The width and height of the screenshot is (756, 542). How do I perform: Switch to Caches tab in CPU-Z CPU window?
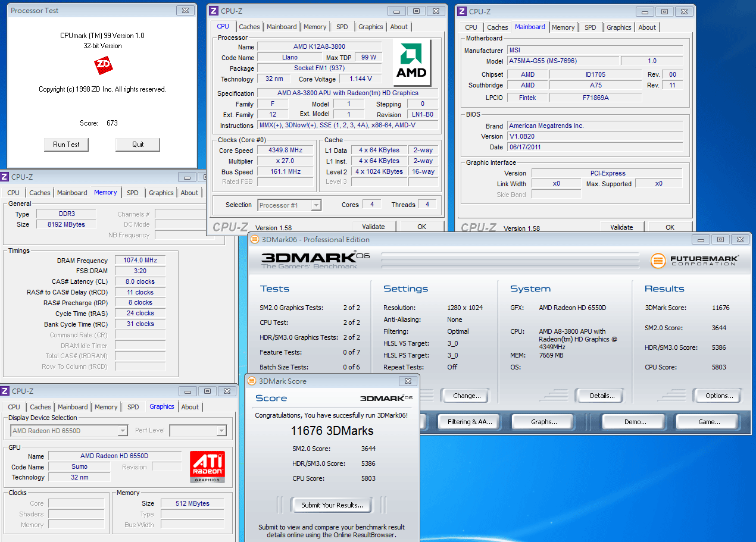click(x=249, y=27)
